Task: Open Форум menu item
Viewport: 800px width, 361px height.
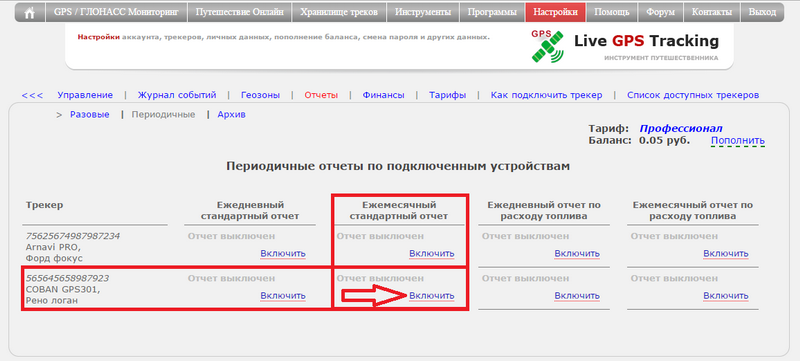Action: click(x=660, y=12)
